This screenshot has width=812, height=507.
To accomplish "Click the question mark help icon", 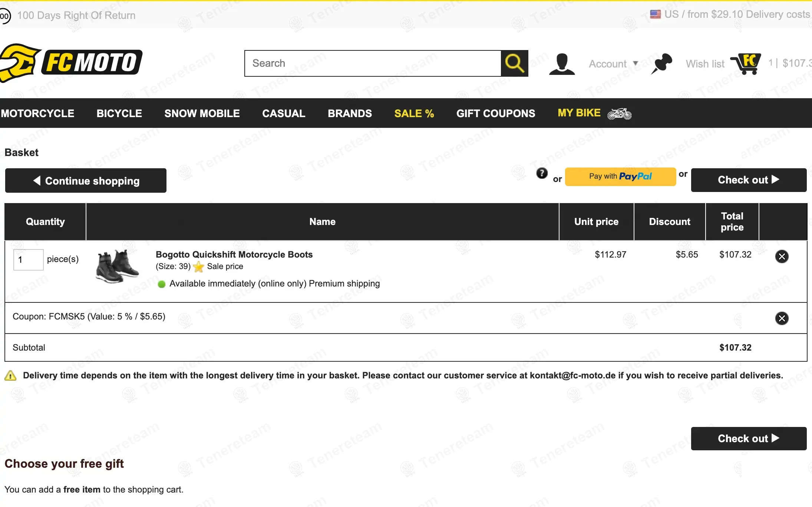I will pos(542,173).
